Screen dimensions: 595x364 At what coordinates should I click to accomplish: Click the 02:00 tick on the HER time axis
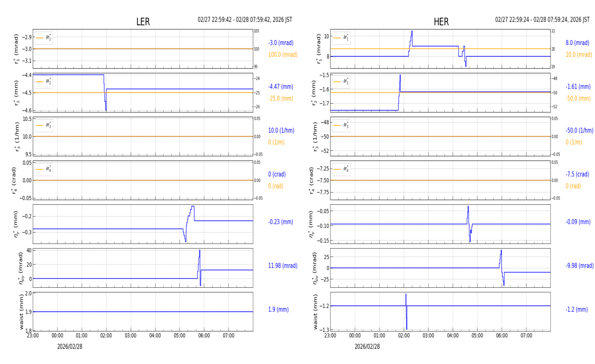click(x=404, y=336)
